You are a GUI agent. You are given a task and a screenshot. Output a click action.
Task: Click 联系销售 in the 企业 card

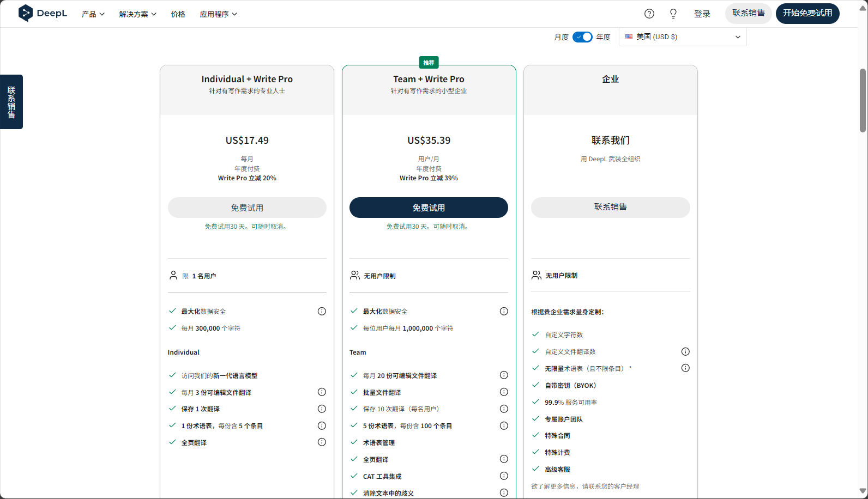(611, 208)
